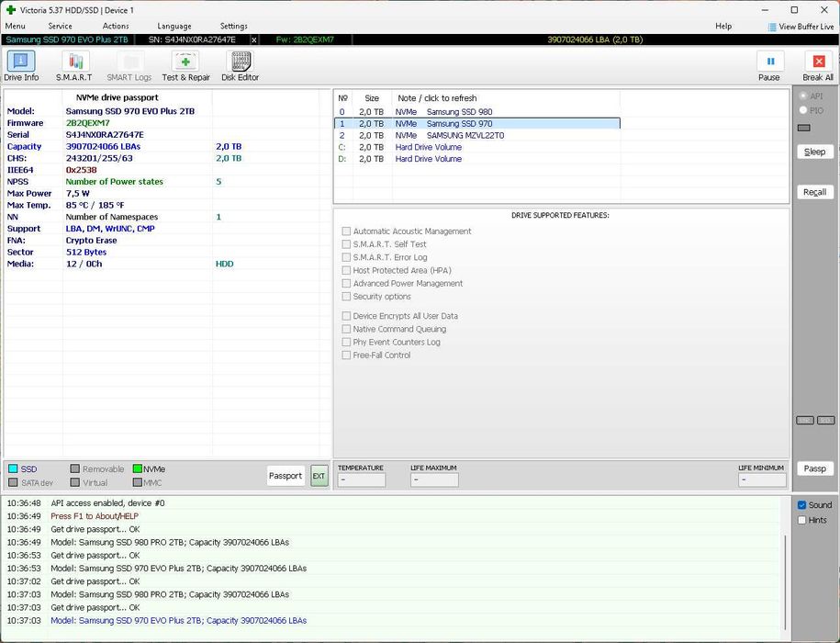Open Test & Repair tool

[185, 66]
